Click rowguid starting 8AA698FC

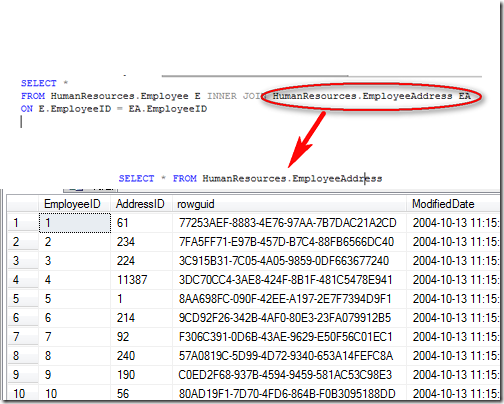[289, 299]
